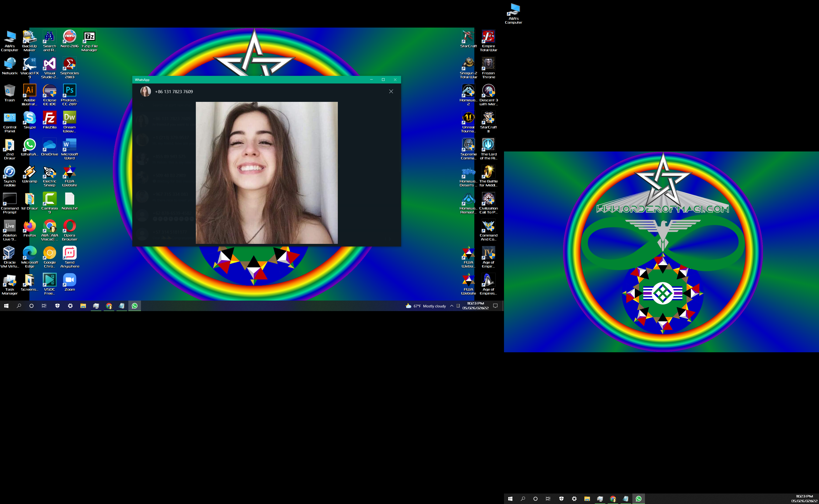Open the notification action center

[495, 306]
